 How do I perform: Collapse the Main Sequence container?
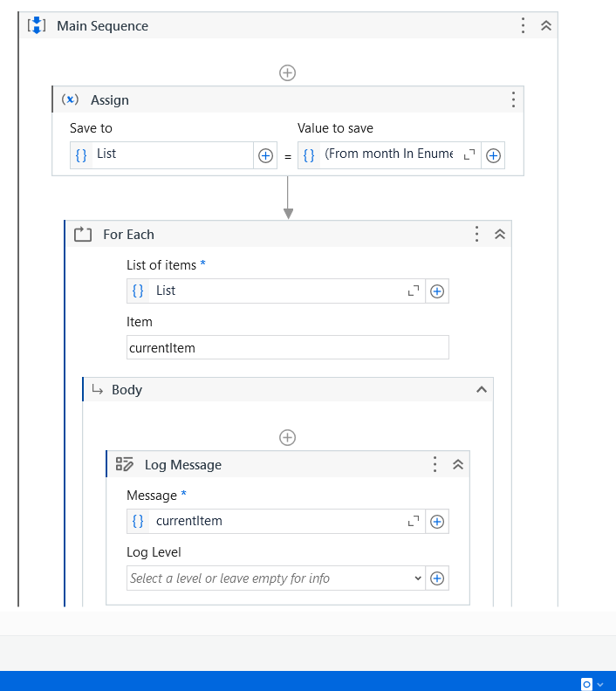tap(546, 25)
